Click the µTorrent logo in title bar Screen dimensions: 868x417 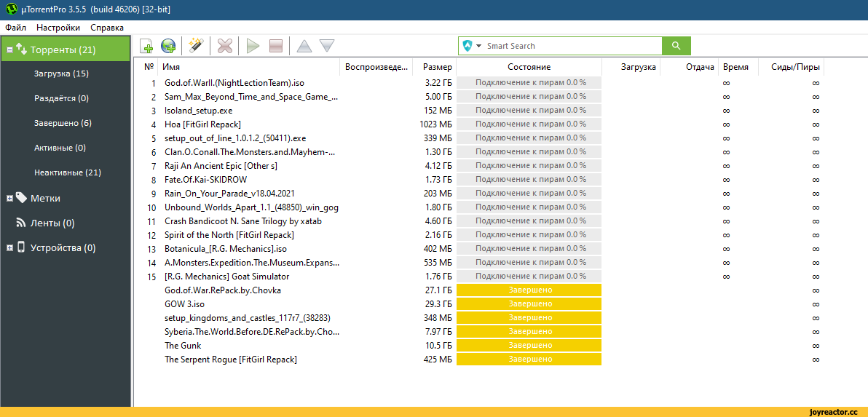tap(11, 9)
